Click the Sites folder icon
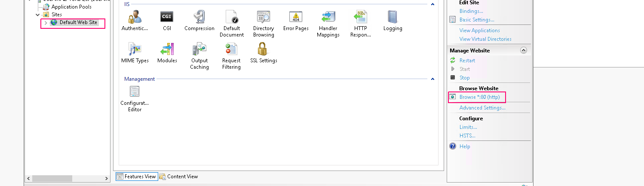This screenshot has height=186, width=644. pyautogui.click(x=46, y=15)
